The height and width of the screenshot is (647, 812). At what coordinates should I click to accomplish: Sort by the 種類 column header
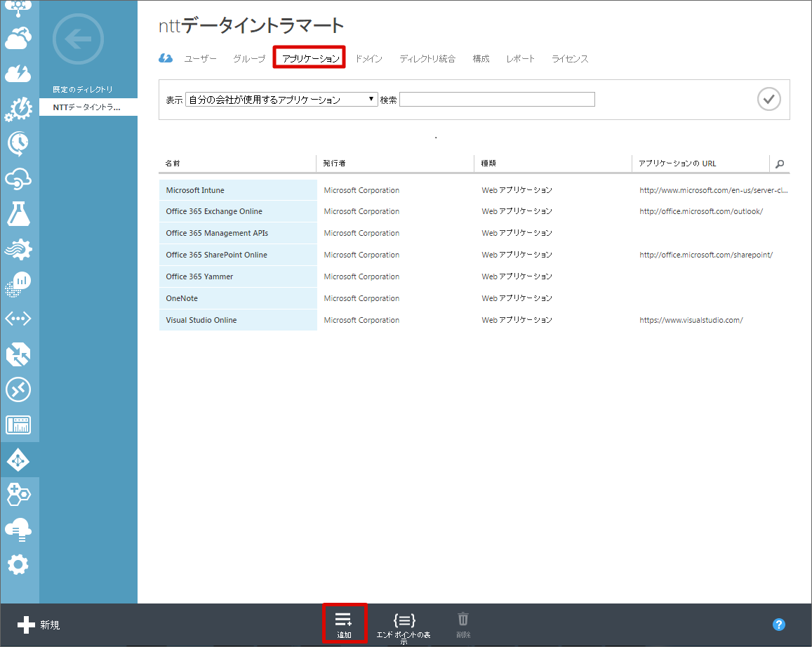tap(488, 164)
